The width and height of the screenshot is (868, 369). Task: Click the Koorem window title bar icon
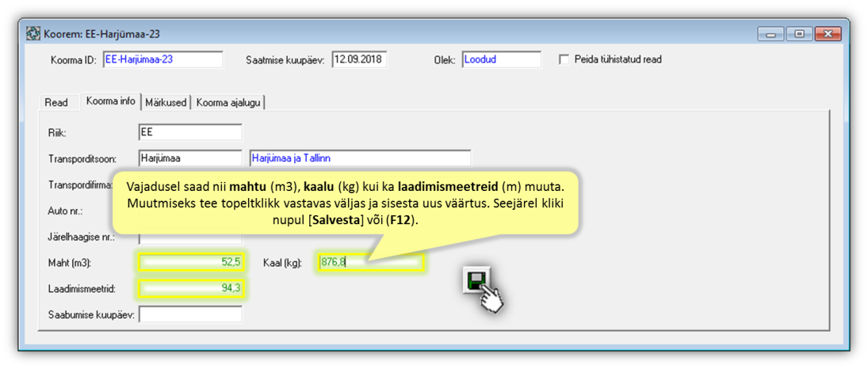pyautogui.click(x=33, y=34)
